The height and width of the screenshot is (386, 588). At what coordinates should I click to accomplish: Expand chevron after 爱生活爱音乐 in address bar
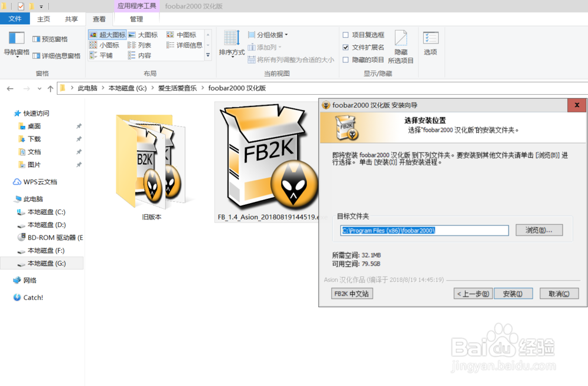tap(202, 88)
